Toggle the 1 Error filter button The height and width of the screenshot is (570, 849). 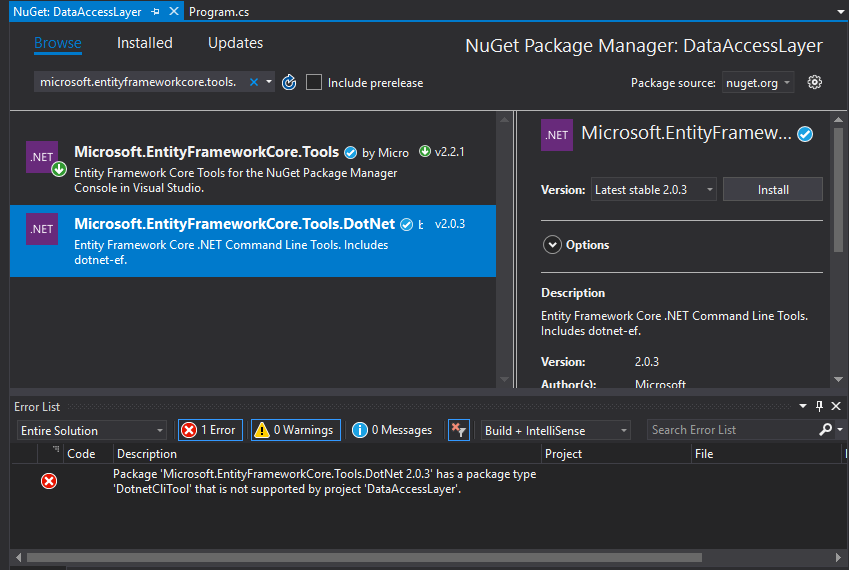(208, 430)
